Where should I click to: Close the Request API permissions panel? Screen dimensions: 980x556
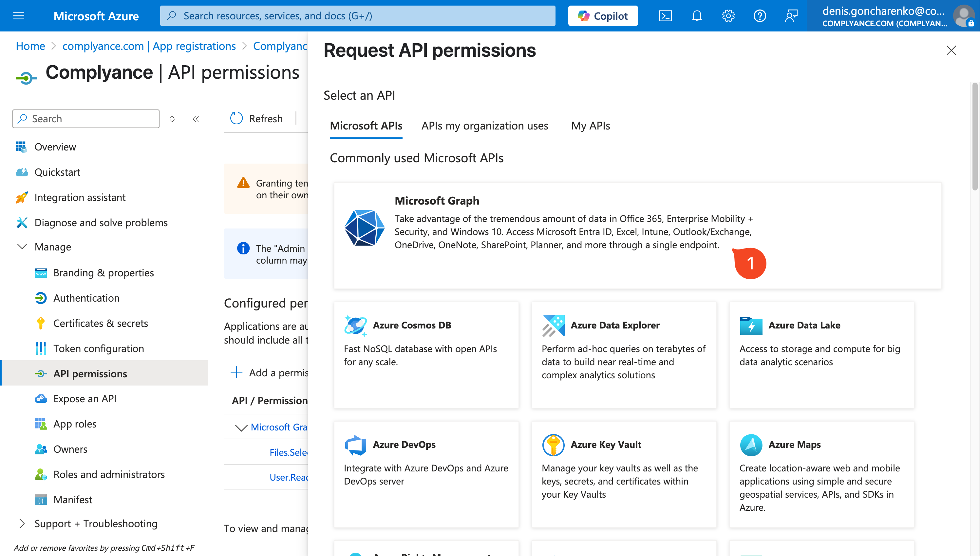(952, 50)
